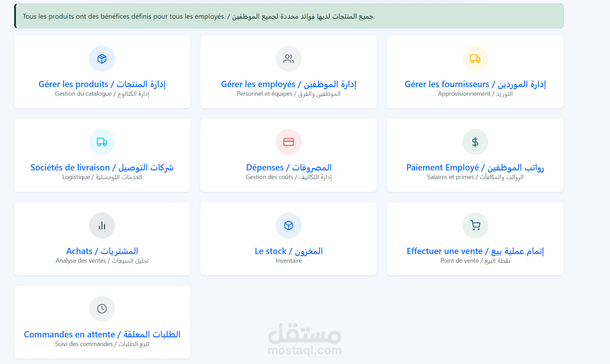The image size is (610, 364).
Task: Open the Gérer les produits link
Action: 102,84
